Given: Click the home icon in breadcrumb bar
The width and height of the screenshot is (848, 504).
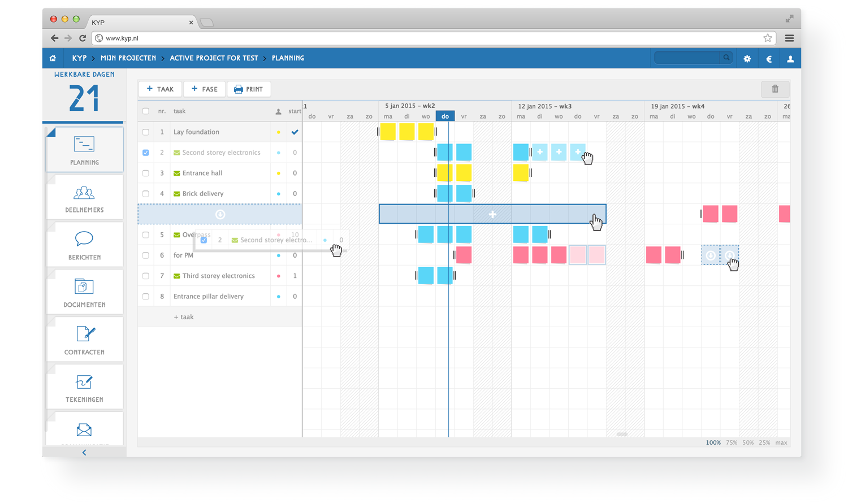Looking at the screenshot, I should pos(53,58).
